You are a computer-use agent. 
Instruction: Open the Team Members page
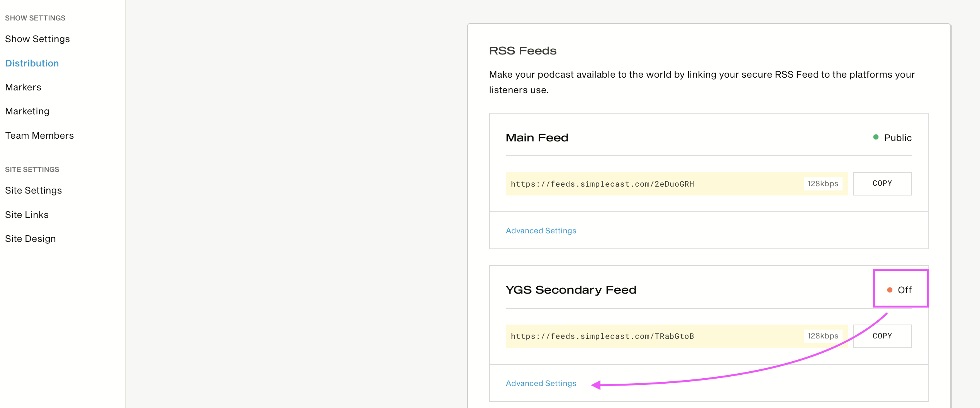pyautogui.click(x=39, y=136)
